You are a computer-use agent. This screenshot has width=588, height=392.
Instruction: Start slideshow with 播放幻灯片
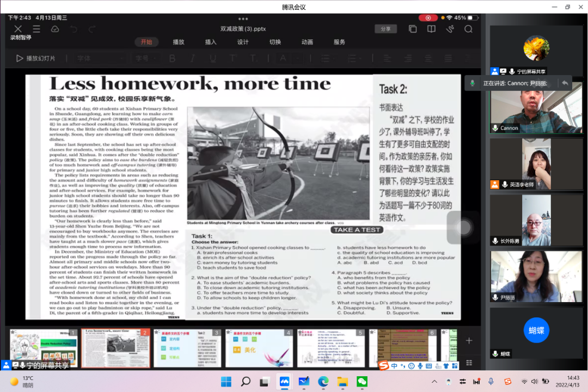click(35, 58)
